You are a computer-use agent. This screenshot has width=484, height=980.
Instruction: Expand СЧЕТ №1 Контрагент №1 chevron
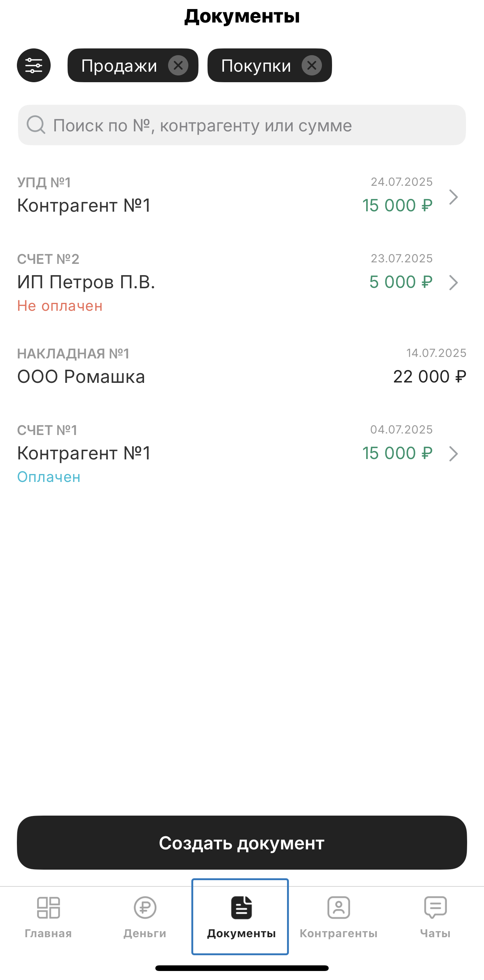pos(453,453)
